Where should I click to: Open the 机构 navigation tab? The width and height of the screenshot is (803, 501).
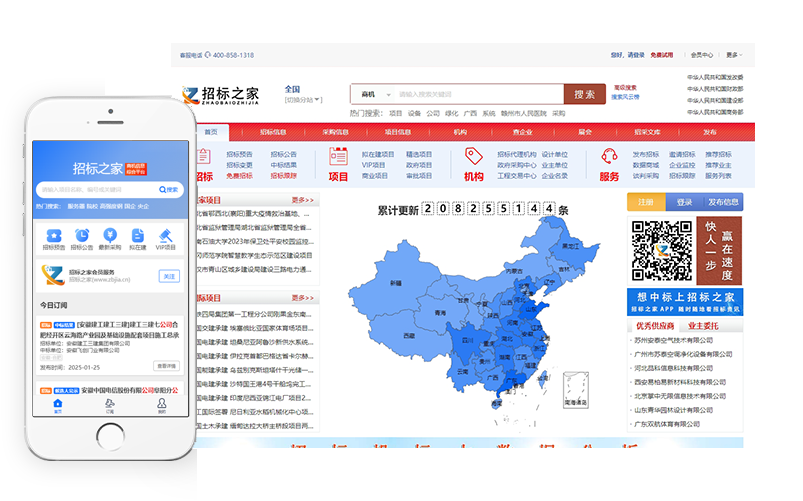click(x=460, y=132)
